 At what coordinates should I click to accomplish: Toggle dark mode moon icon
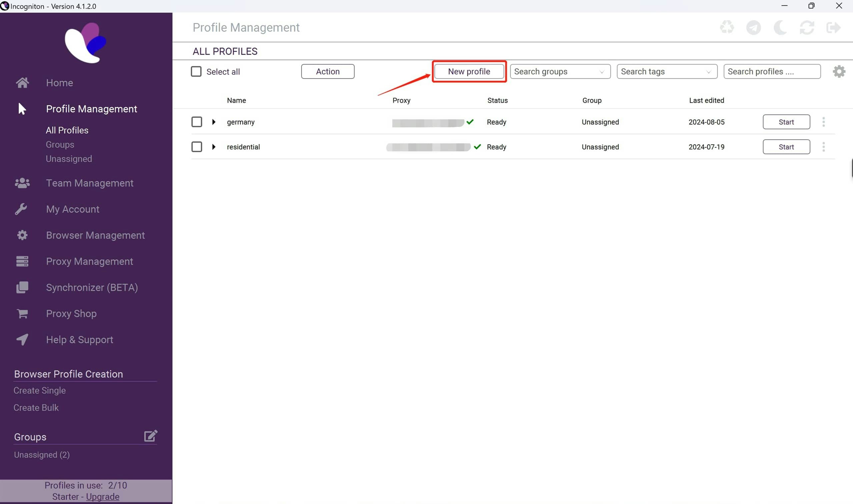780,28
